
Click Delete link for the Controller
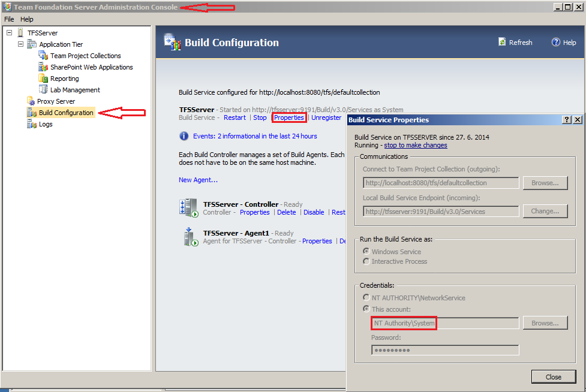(x=287, y=212)
